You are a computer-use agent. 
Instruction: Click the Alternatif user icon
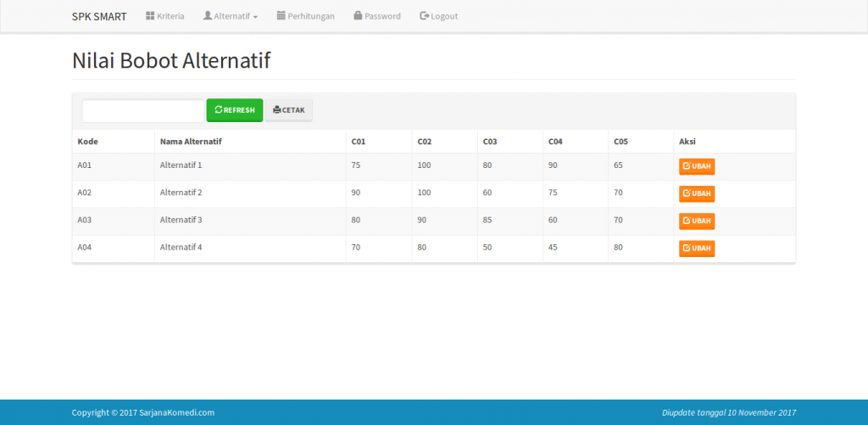click(x=208, y=15)
